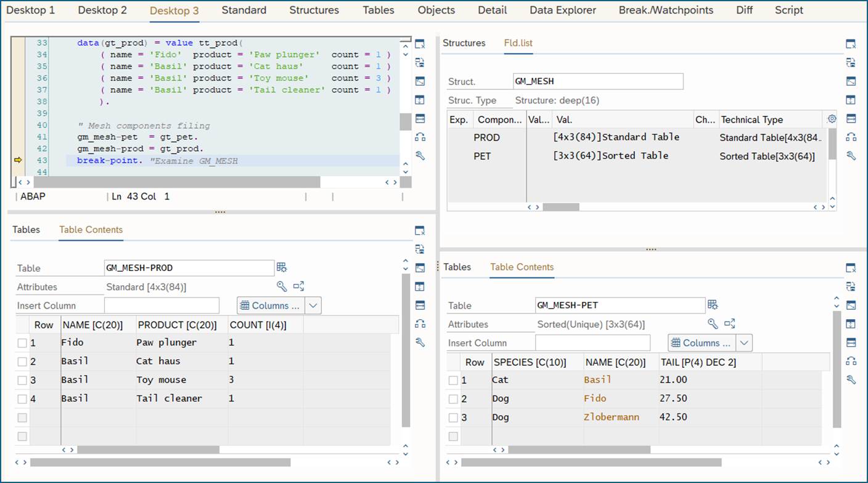Click the wrench services icon beside Fld.list panel

(x=851, y=156)
